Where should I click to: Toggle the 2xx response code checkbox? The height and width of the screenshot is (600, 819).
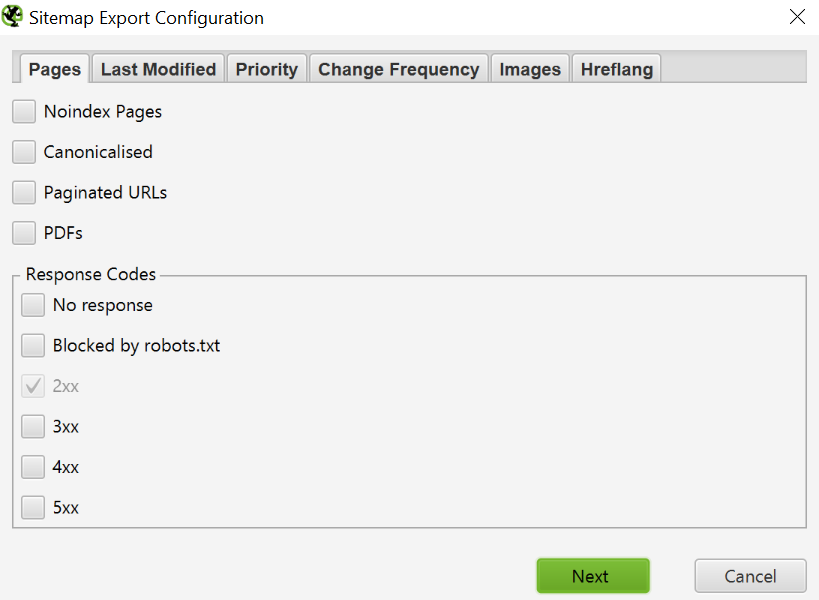pos(32,385)
